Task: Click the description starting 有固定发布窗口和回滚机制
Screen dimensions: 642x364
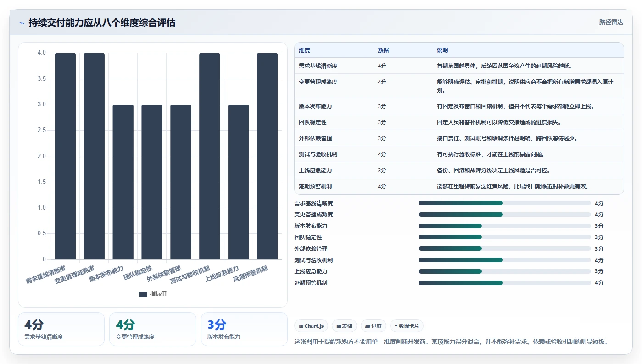Action: (516, 106)
